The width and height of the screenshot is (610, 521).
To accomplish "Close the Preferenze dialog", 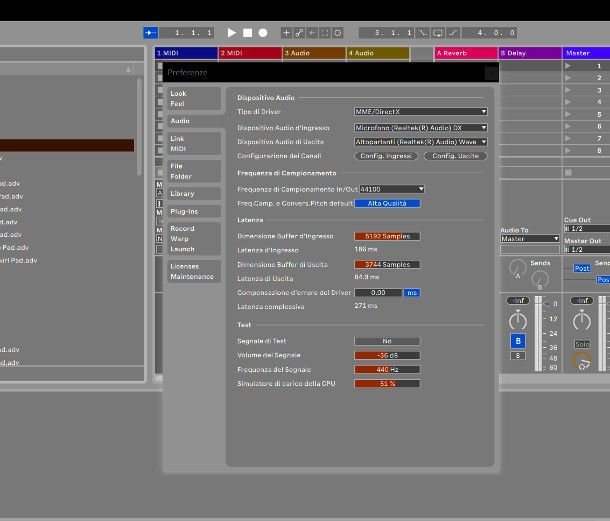I will pyautogui.click(x=491, y=73).
